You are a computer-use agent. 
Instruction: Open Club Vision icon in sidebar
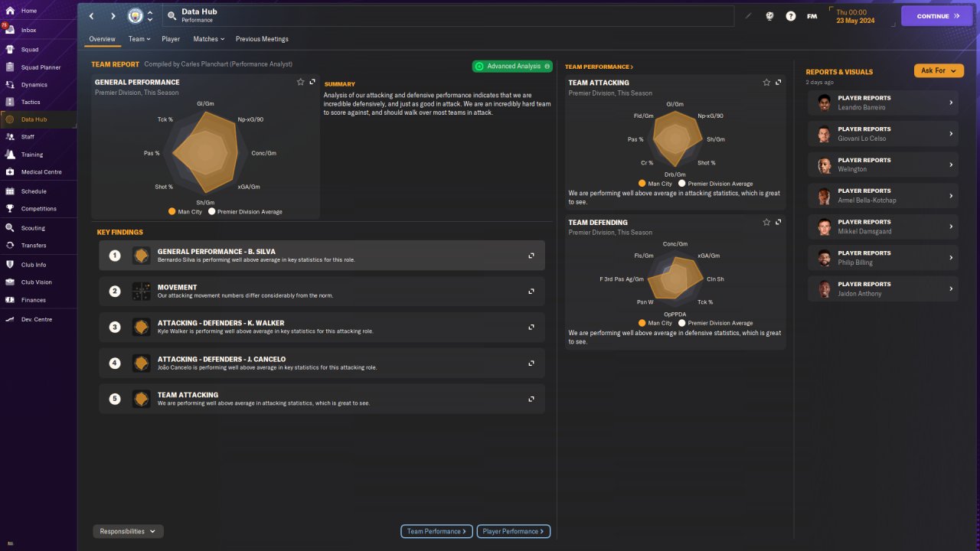click(x=10, y=282)
